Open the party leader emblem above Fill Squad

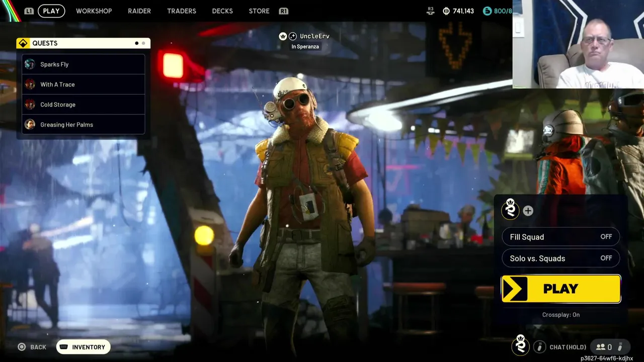[510, 209]
